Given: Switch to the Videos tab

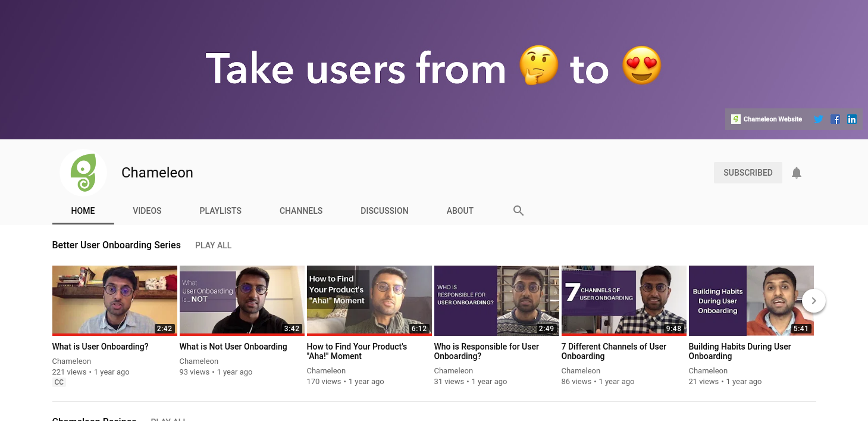Looking at the screenshot, I should point(147,211).
